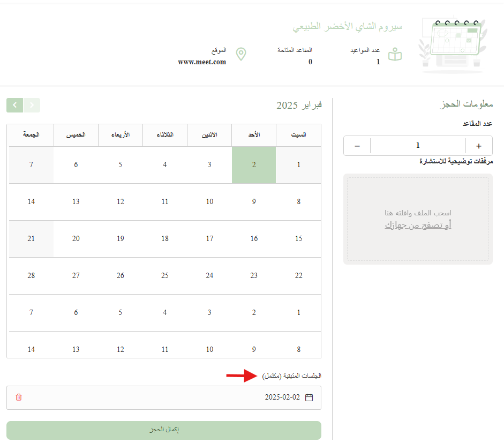Click the الخميس column header
This screenshot has height=443, width=504.
click(x=76, y=135)
